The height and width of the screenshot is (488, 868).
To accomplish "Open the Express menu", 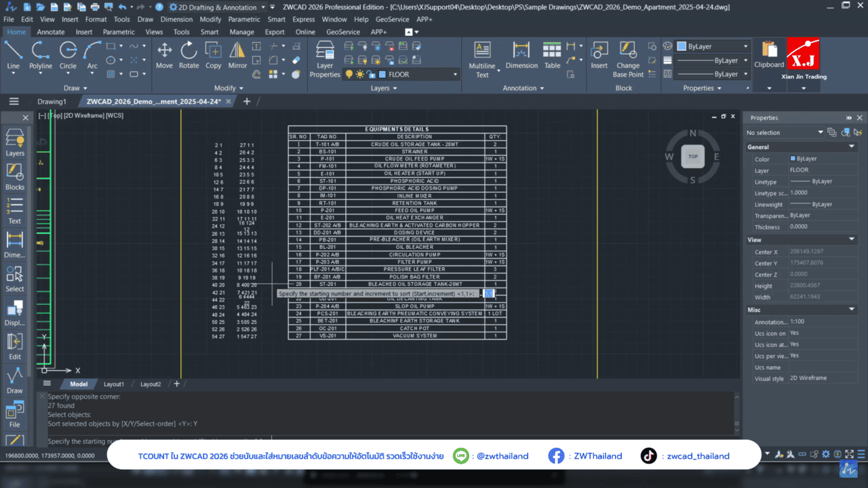I will click(x=303, y=20).
